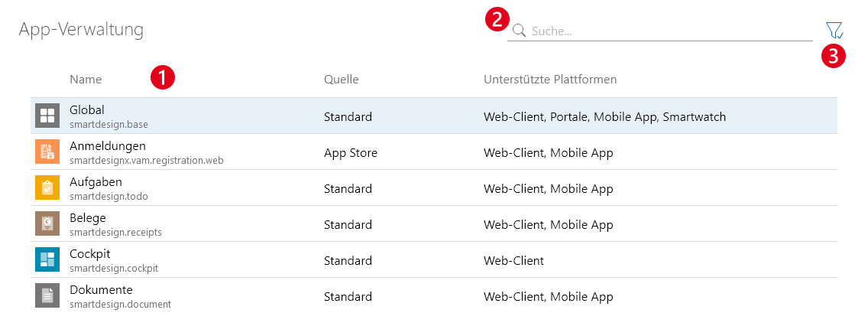Open the Dokumente app entry
This screenshot has height=313, width=868.
click(101, 290)
